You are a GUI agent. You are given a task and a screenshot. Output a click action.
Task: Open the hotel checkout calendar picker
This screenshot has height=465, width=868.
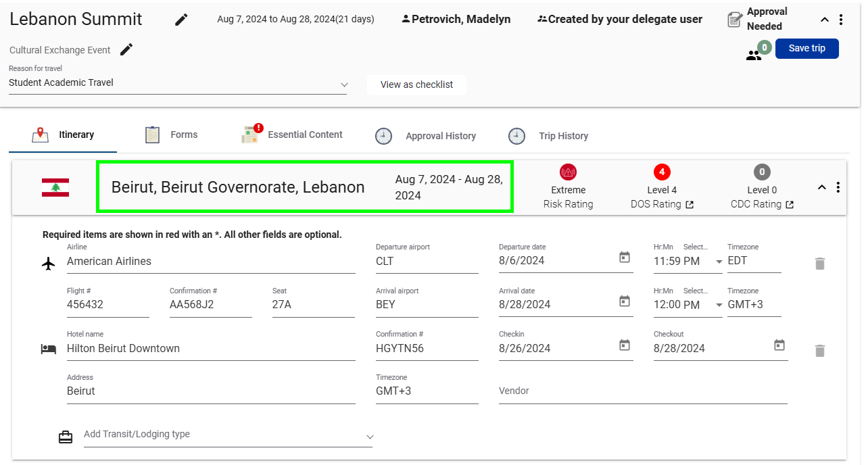click(779, 345)
